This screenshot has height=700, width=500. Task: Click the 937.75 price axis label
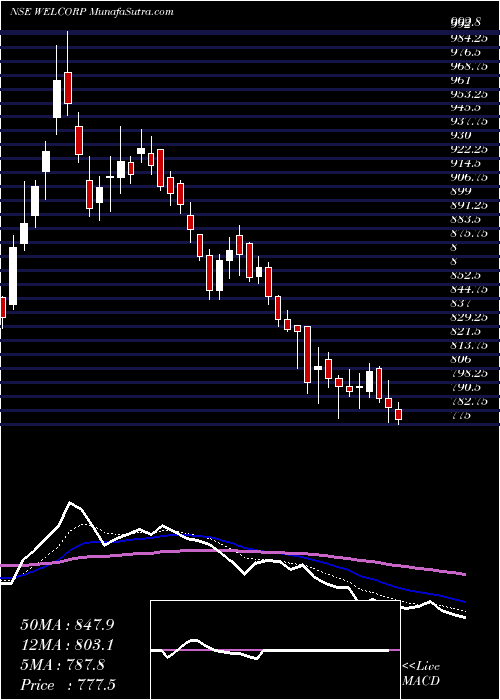469,121
